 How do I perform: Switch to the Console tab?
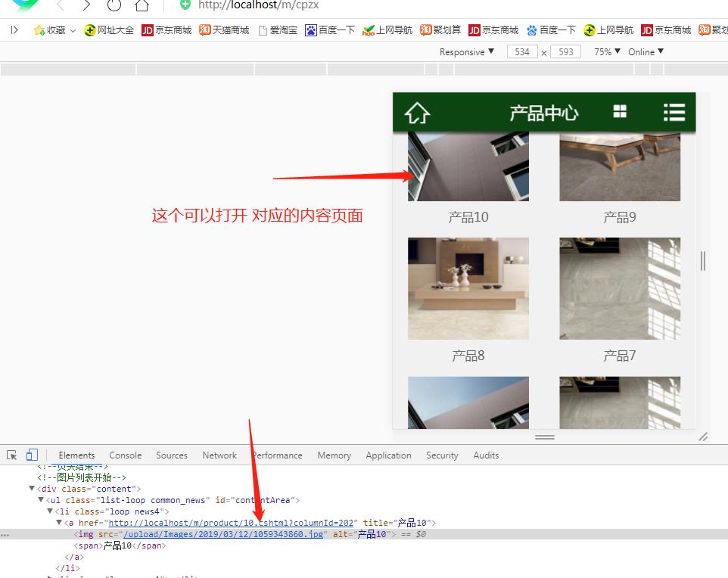tap(126, 455)
